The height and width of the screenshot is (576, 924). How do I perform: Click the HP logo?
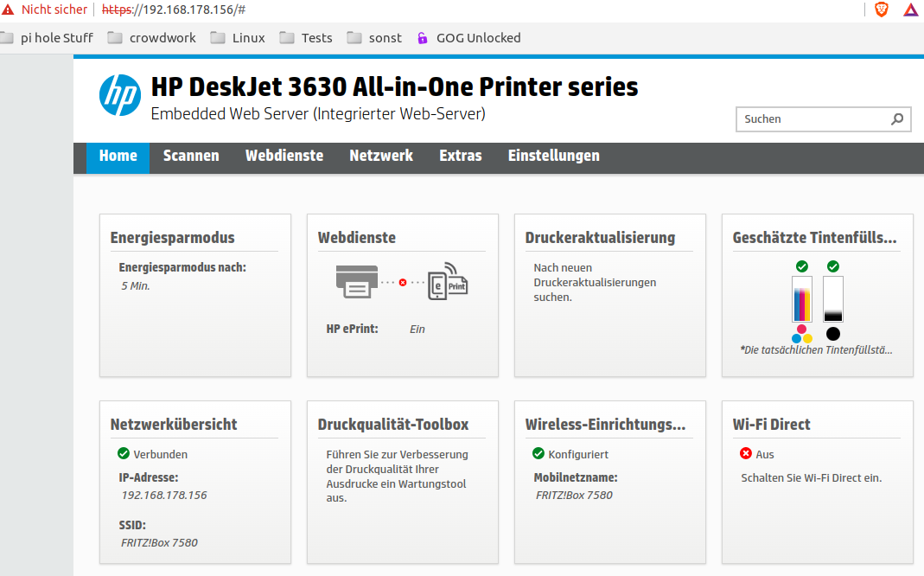click(x=120, y=95)
